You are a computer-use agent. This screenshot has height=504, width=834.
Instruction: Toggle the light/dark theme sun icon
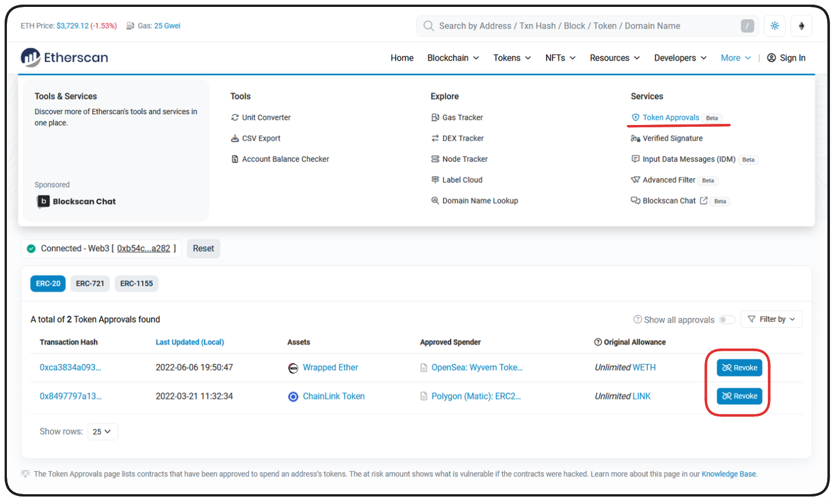(x=775, y=26)
